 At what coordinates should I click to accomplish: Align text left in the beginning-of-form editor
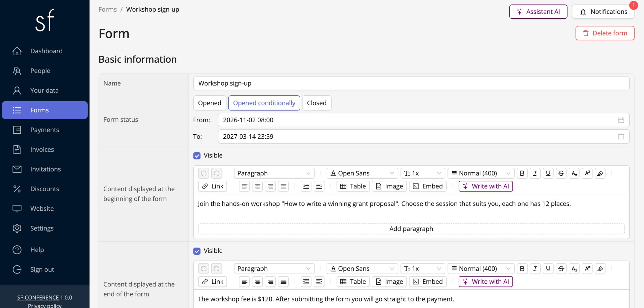click(x=244, y=186)
